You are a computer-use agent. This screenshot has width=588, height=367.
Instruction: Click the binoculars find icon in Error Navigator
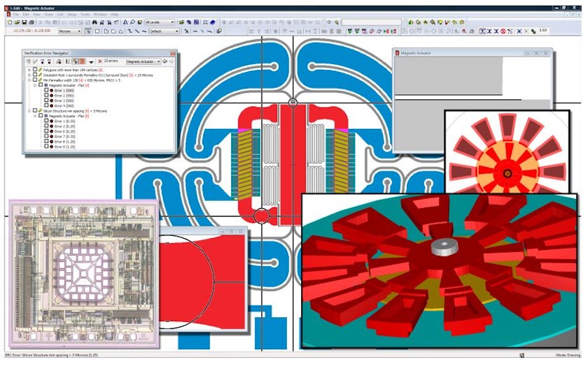point(59,61)
